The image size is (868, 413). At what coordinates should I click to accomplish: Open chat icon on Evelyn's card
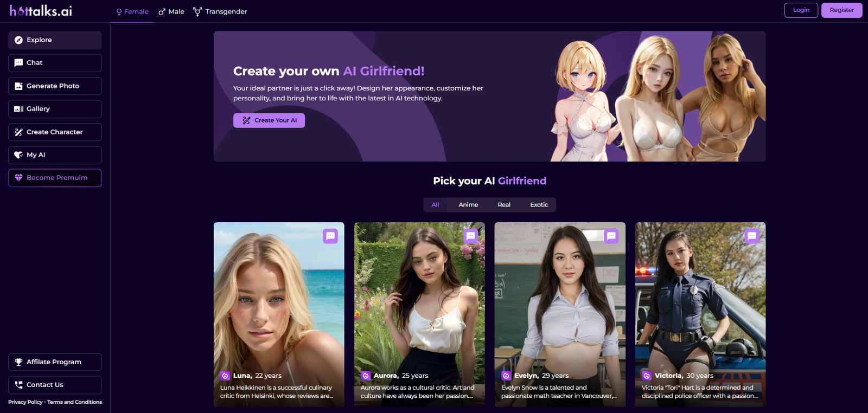point(611,236)
